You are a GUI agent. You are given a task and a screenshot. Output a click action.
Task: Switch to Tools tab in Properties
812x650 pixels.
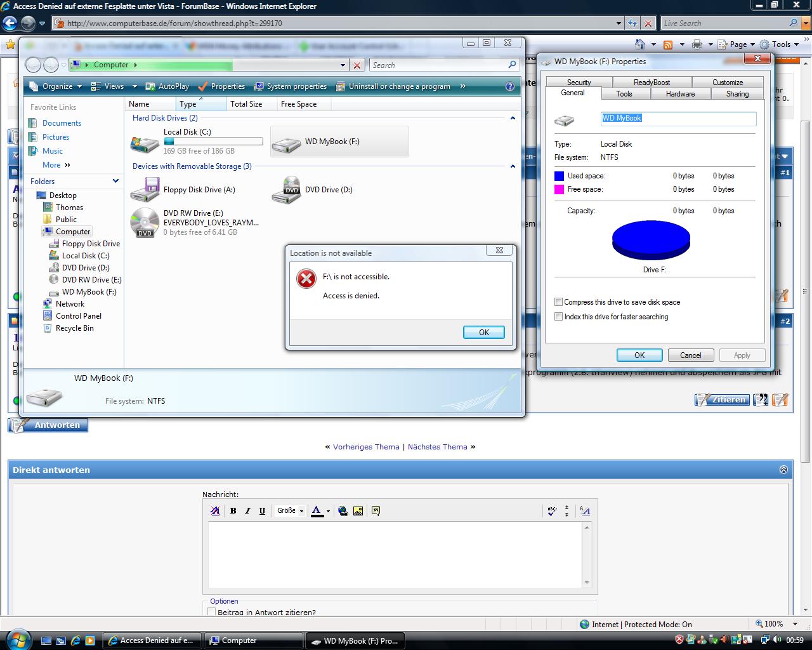click(x=624, y=94)
